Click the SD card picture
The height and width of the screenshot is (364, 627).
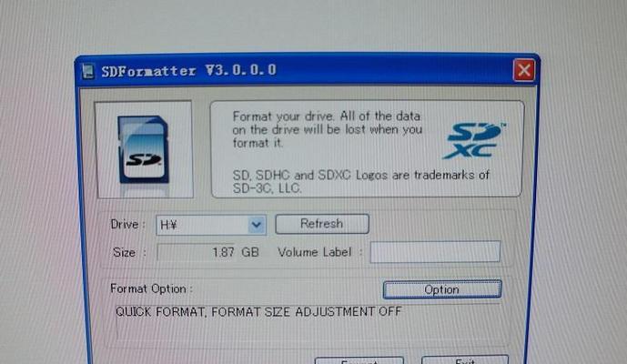pyautogui.click(x=144, y=149)
